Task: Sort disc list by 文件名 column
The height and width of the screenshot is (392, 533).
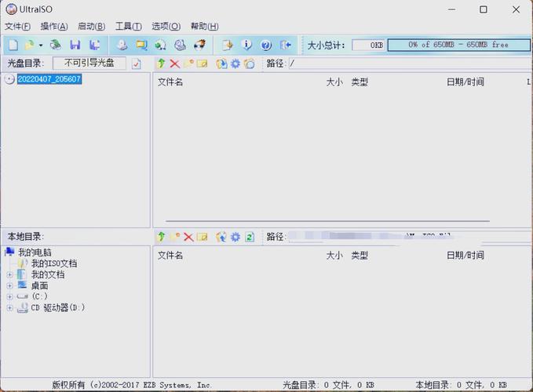Action: (x=170, y=82)
